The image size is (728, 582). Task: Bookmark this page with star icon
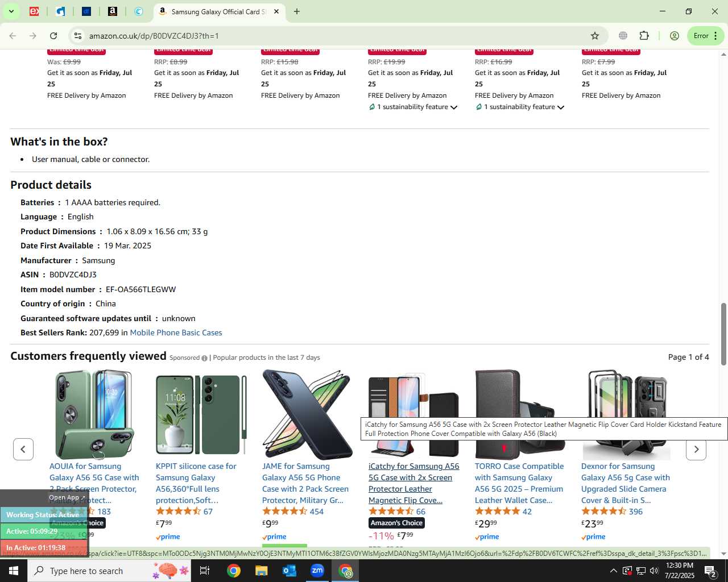595,36
